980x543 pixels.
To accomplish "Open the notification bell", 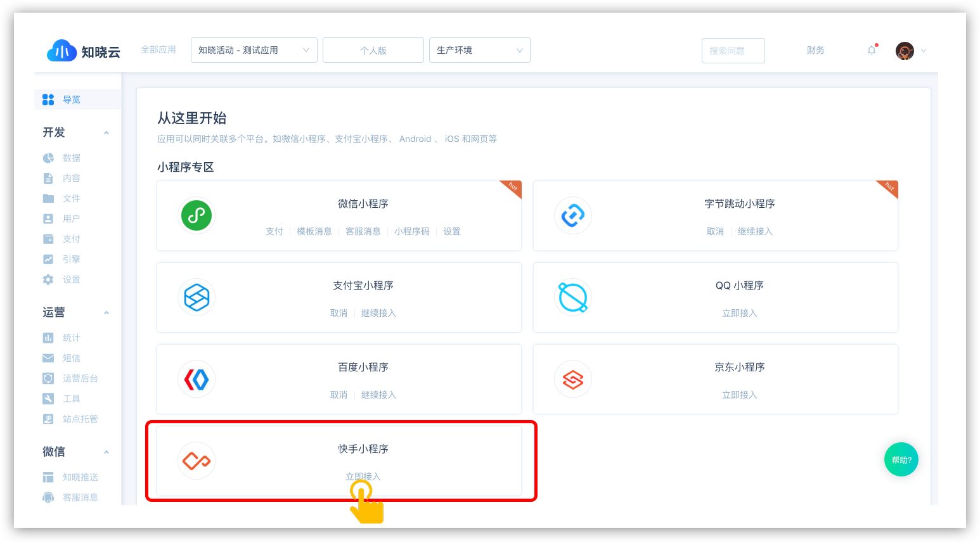I will [x=872, y=50].
